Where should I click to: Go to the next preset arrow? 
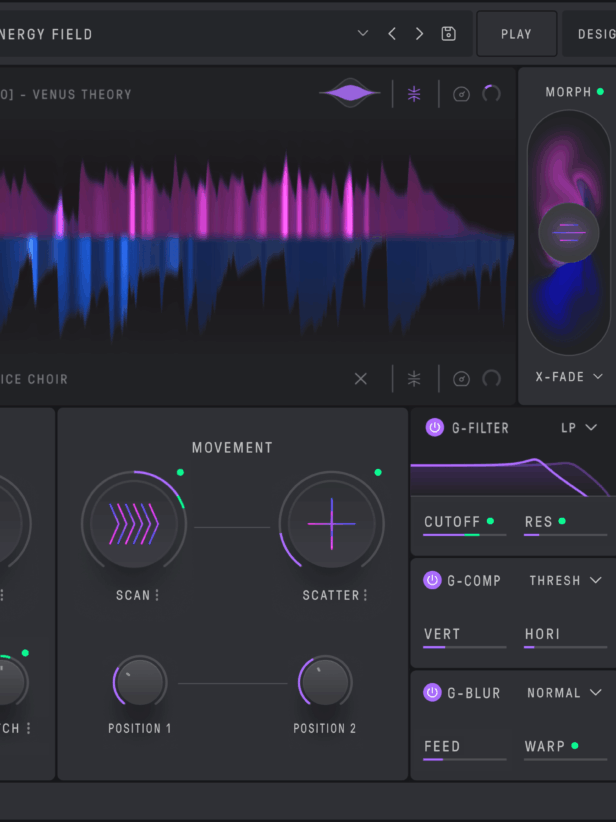[419, 34]
